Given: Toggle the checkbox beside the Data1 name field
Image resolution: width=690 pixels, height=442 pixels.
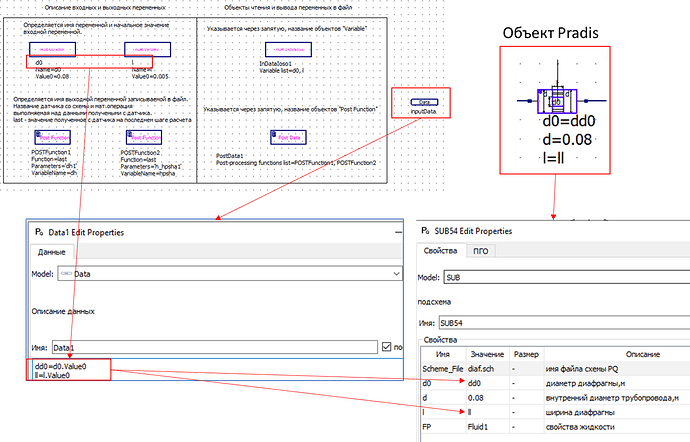Looking at the screenshot, I should click(x=386, y=347).
